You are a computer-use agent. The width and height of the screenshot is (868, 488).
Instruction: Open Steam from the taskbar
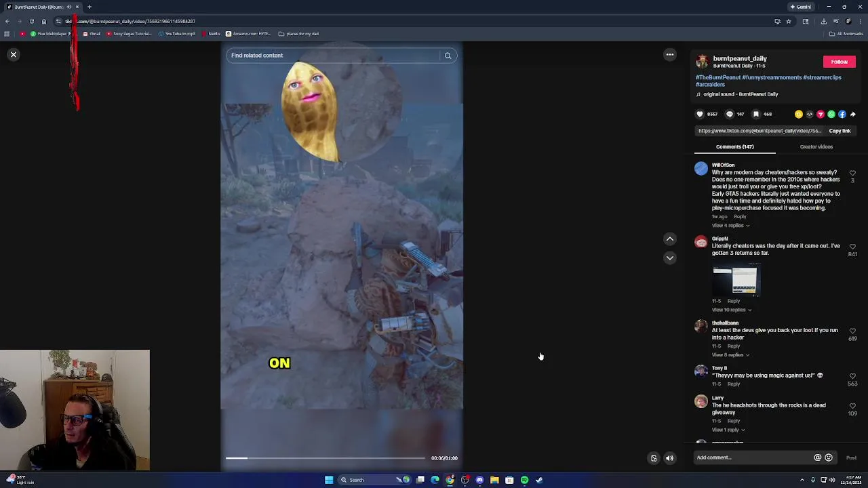(x=539, y=480)
